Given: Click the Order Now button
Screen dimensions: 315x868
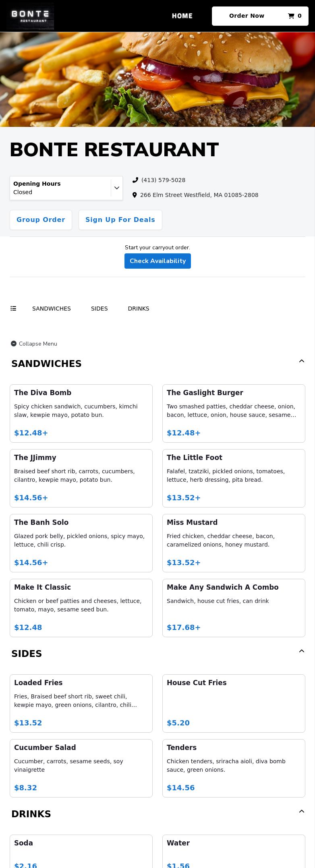Looking at the screenshot, I should tap(247, 16).
